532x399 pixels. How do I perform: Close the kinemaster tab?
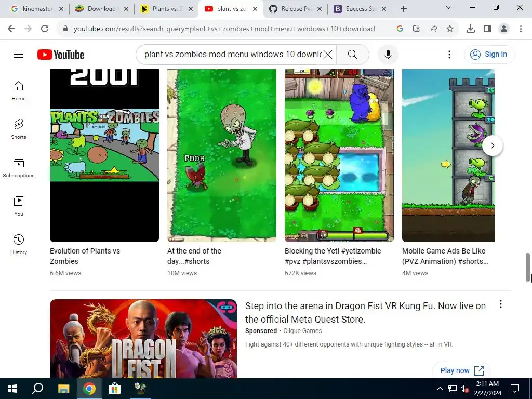click(x=61, y=9)
